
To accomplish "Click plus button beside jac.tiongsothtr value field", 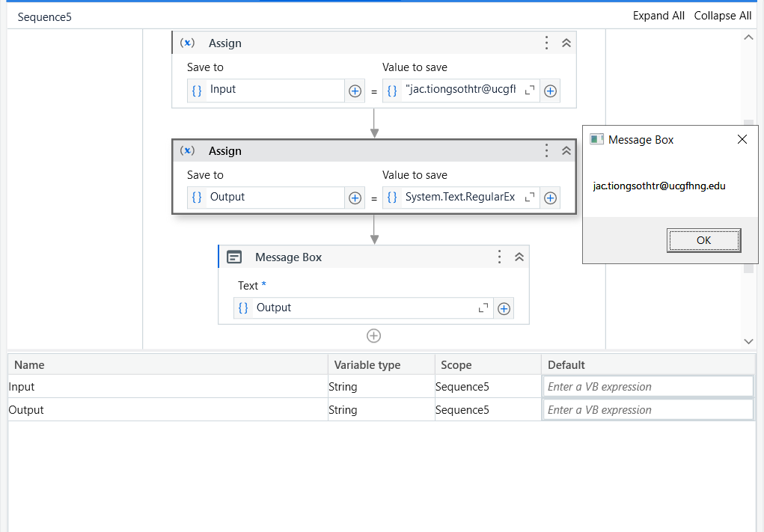I will (550, 91).
